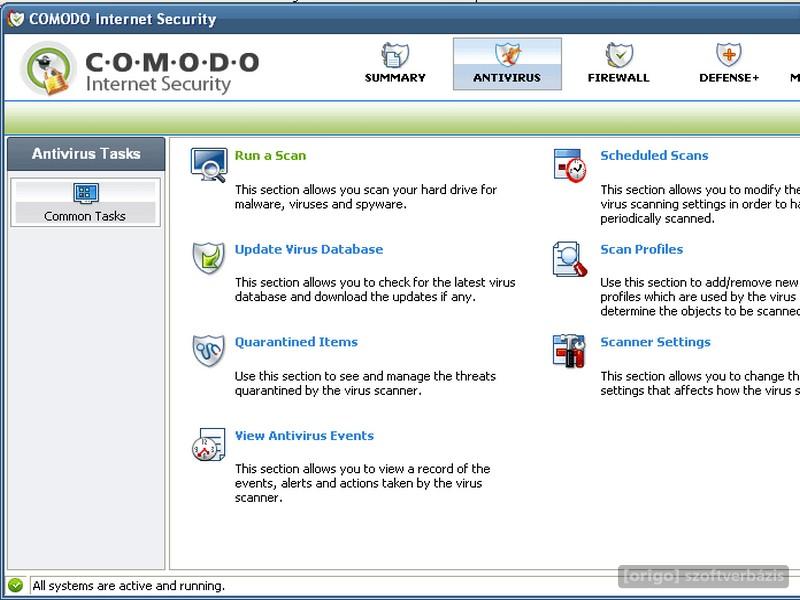Switch to the SUMMARY tab label

coord(395,78)
